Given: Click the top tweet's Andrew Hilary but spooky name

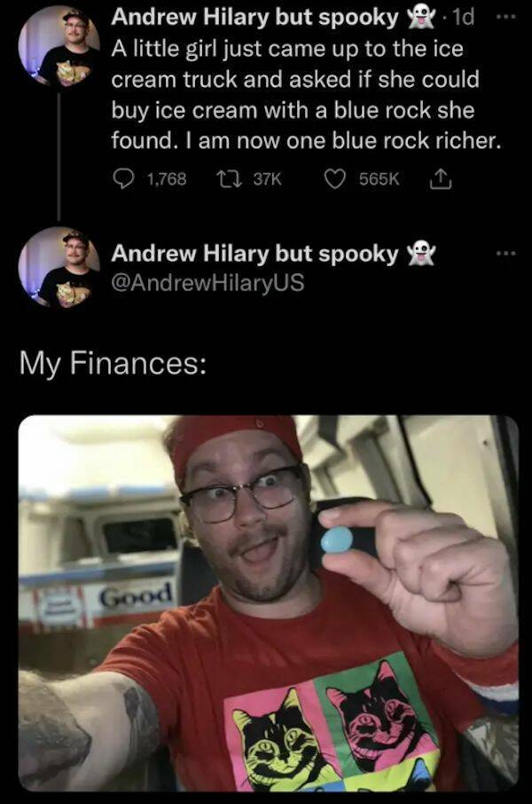Looking at the screenshot, I should (254, 18).
